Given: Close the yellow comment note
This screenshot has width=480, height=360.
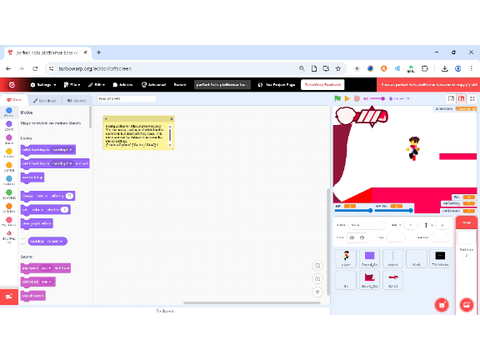Looking at the screenshot, I should point(171,119).
